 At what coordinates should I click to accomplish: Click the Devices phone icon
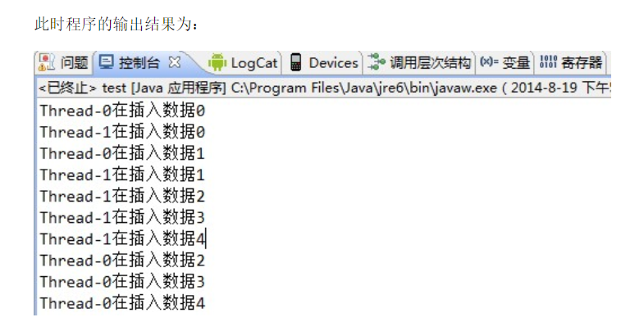click(295, 62)
